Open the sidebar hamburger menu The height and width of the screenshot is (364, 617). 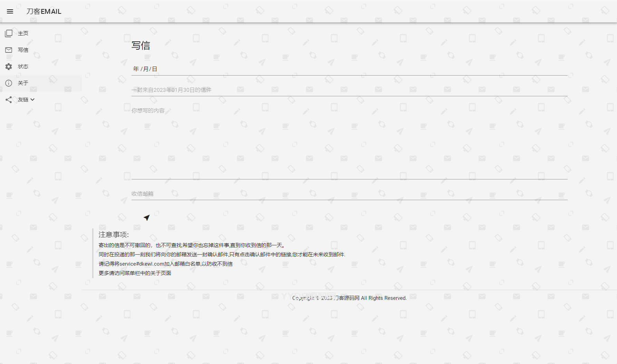pyautogui.click(x=10, y=11)
